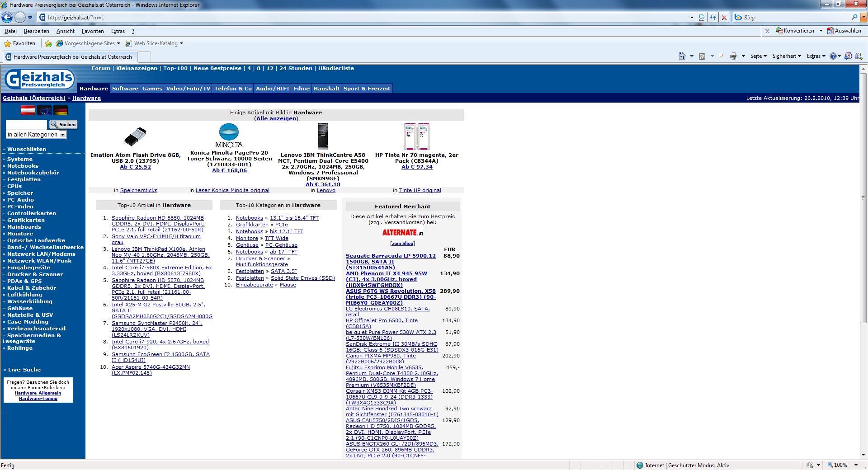Click the Research icon at the command bar end
The image size is (868, 470).
[x=859, y=56]
